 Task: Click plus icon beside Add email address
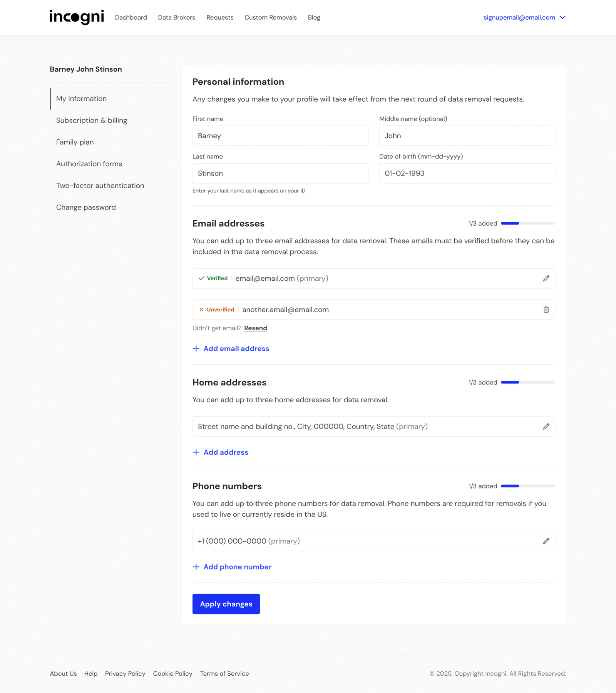196,348
